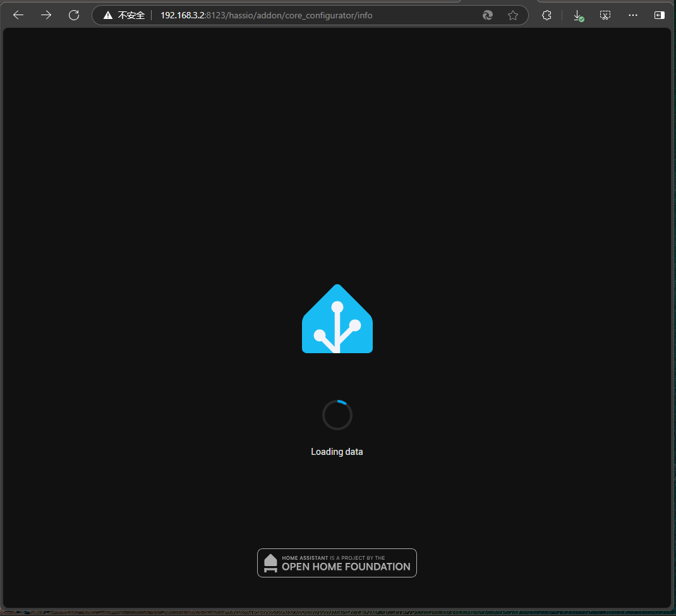Screen dimensions: 676x616
Task: Click the blue Home Assistant logo
Action: tap(337, 319)
